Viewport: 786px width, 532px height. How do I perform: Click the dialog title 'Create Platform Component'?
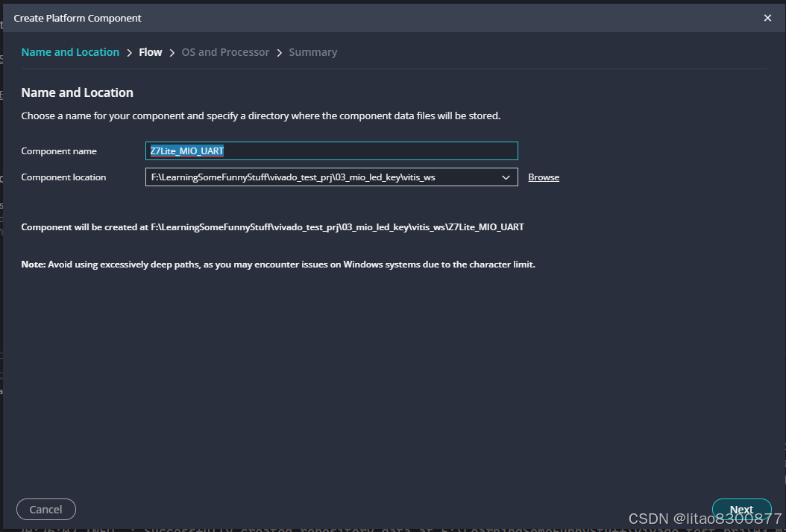[x=78, y=18]
